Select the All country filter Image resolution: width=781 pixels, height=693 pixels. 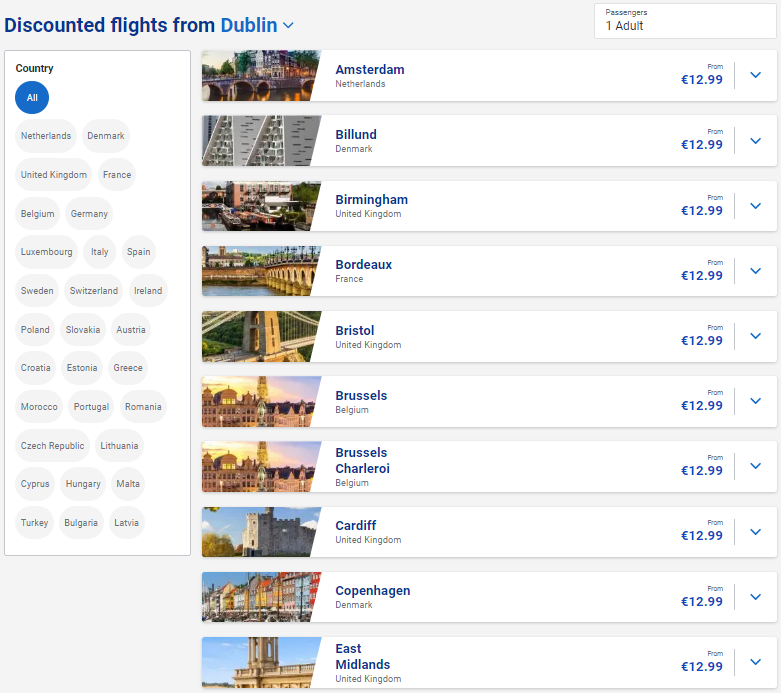point(32,98)
